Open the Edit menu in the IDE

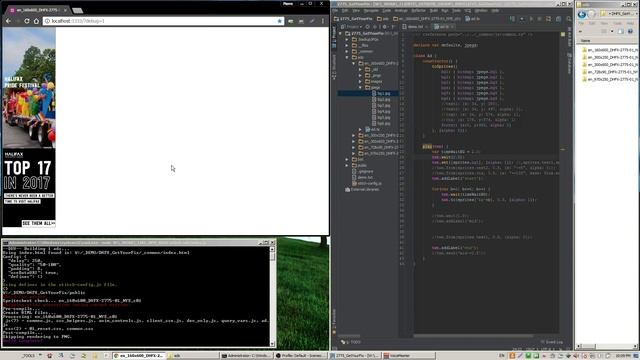pos(345,11)
